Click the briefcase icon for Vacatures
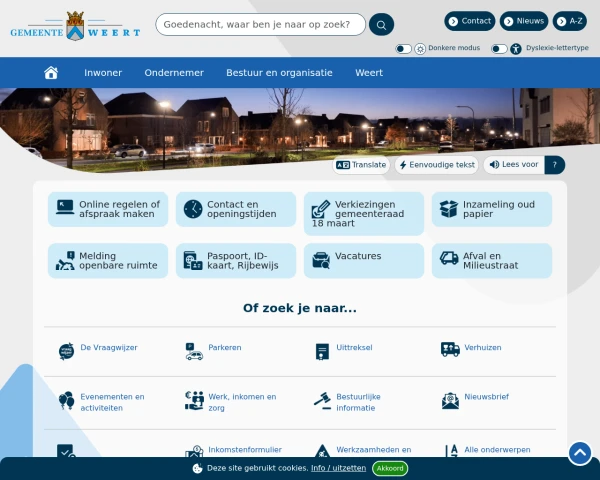600x480 pixels. [x=321, y=260]
